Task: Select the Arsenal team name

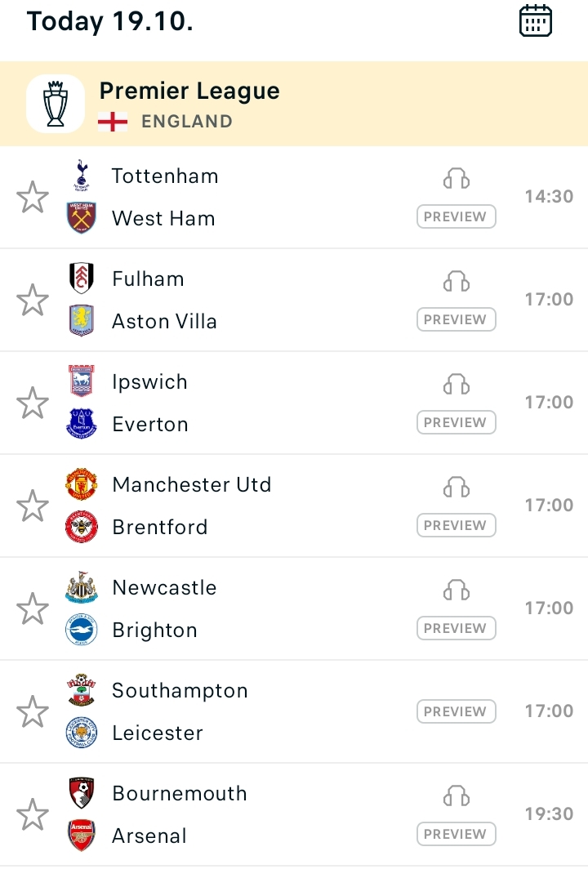Action: point(149,836)
